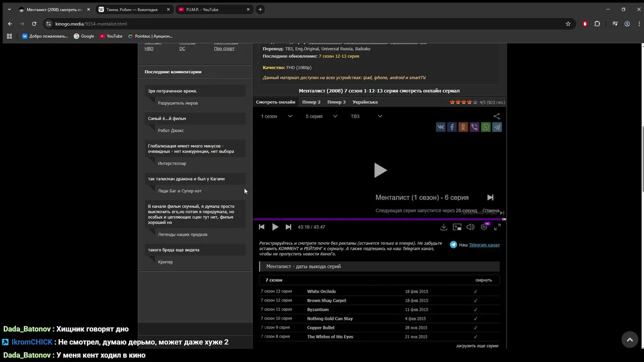The image size is (644, 362).
Task: Open comment movie link Легенды наших предков
Action: [x=183, y=235]
